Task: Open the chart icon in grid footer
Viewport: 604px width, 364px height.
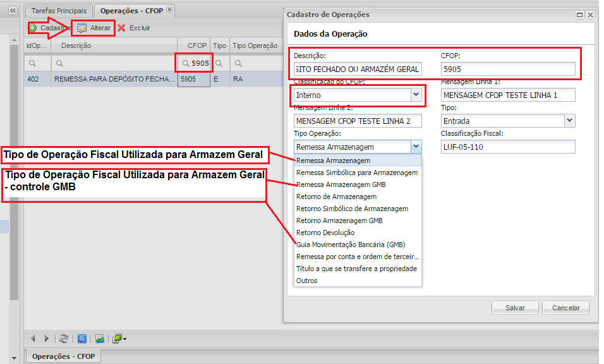Action: tap(100, 339)
